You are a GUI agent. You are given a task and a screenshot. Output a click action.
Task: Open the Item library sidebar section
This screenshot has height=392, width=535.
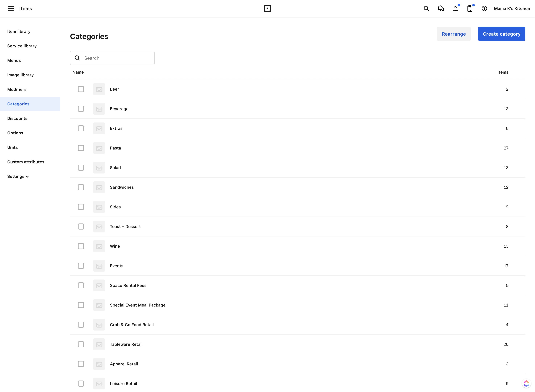click(19, 31)
